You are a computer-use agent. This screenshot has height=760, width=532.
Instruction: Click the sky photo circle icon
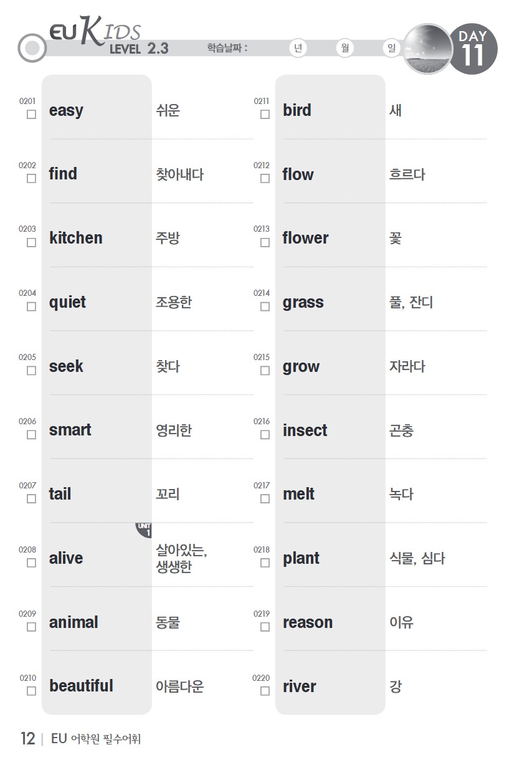tap(427, 49)
